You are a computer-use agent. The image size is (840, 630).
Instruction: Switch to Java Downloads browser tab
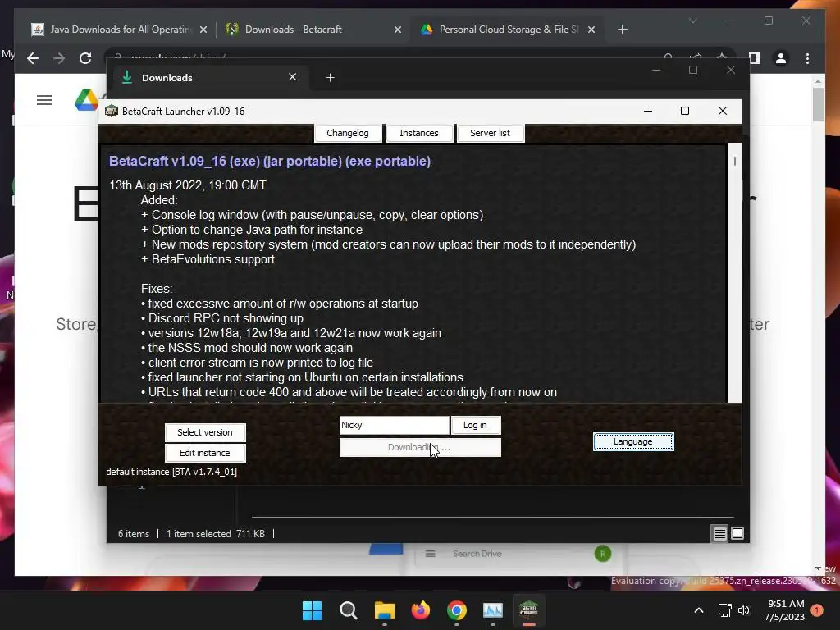tap(119, 30)
